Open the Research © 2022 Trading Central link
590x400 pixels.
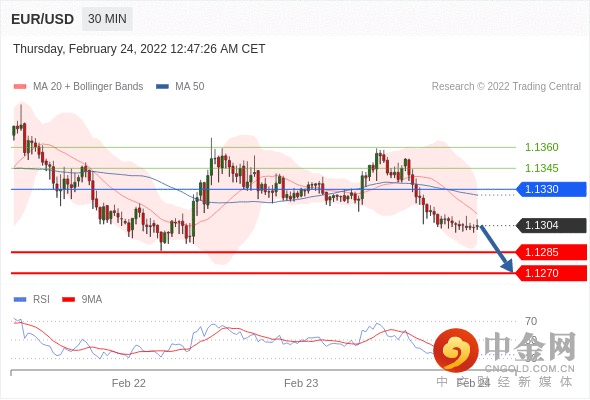pyautogui.click(x=506, y=87)
